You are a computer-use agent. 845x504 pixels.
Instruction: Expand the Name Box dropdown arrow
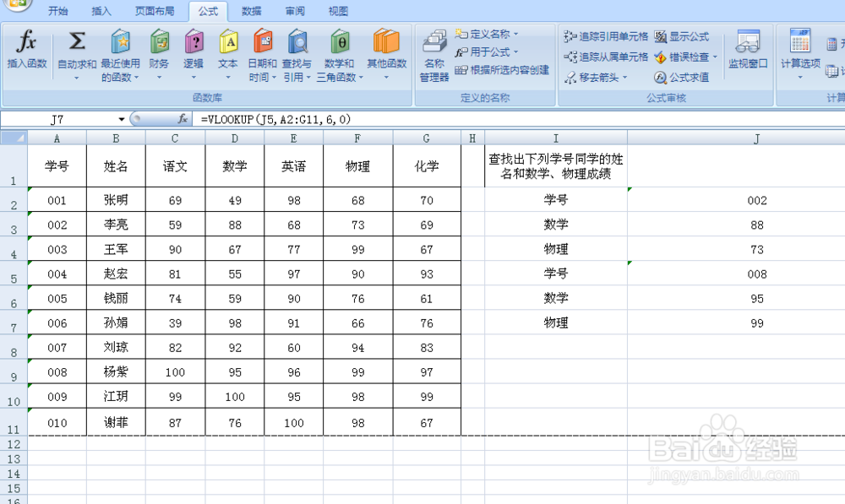click(121, 119)
